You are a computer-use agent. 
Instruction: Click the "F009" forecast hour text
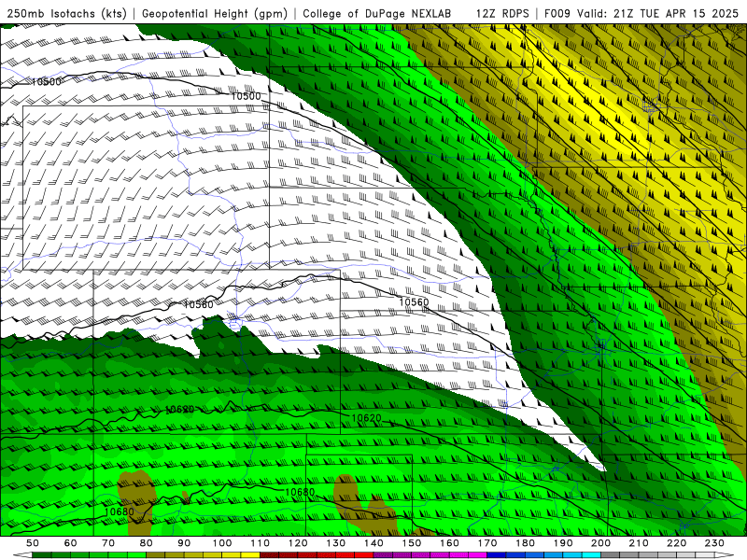tap(557, 13)
